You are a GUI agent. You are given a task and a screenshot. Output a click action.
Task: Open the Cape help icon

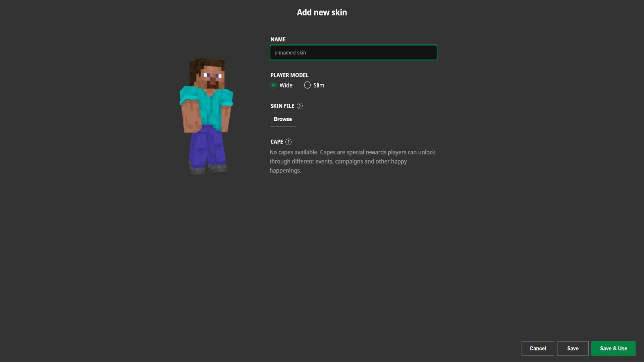coord(288,142)
